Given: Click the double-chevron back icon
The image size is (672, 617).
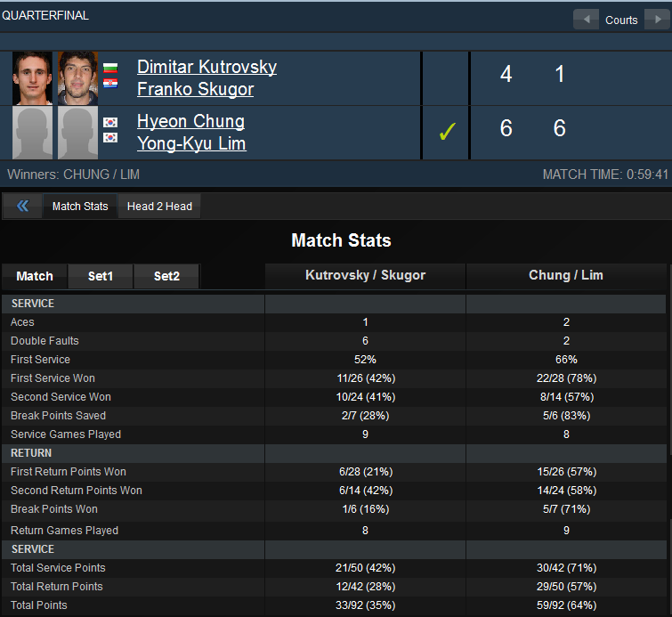Looking at the screenshot, I should pyautogui.click(x=23, y=206).
